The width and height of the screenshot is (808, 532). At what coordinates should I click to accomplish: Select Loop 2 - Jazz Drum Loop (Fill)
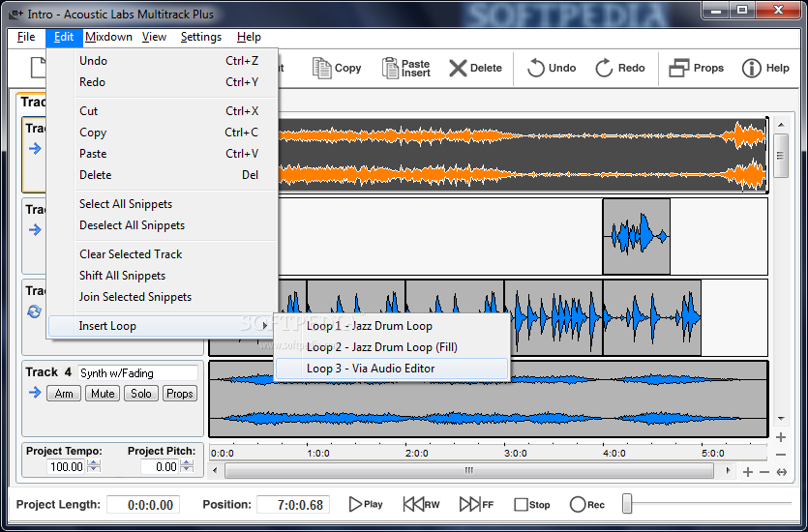click(392, 347)
